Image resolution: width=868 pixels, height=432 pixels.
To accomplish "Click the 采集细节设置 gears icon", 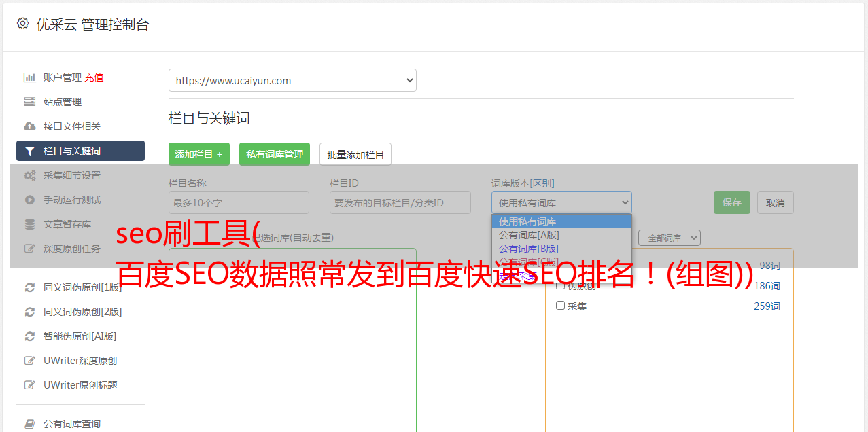I will tap(29, 175).
